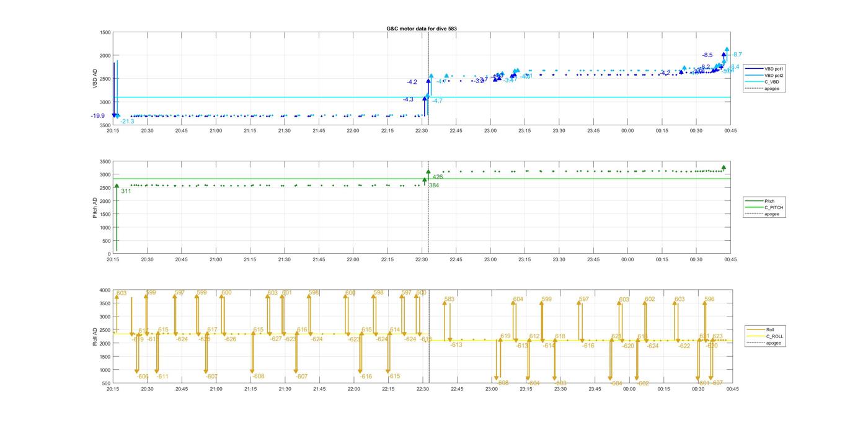Click the "426" pitch data label
Screen dimensions: 868x430
438,177
